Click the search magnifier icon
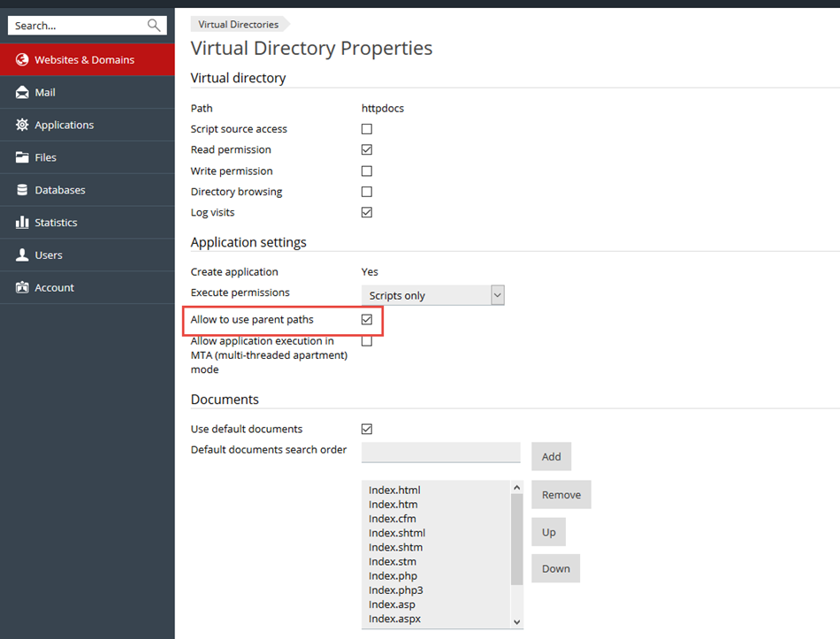The width and height of the screenshot is (840, 639). [x=154, y=26]
